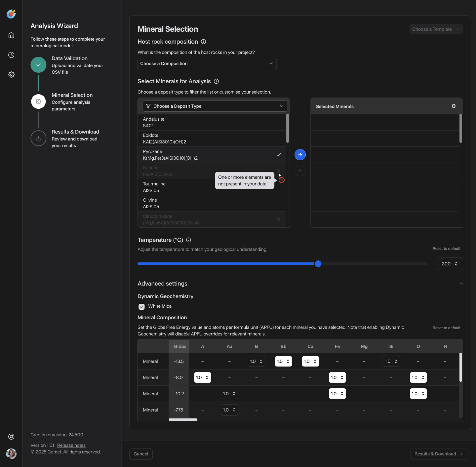Open the History clock sidebar icon
This screenshot has width=476, height=467.
pos(11,55)
